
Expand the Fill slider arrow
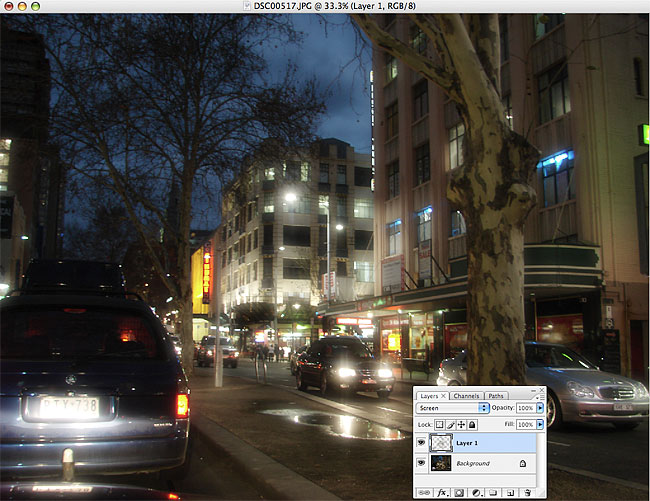(541, 424)
